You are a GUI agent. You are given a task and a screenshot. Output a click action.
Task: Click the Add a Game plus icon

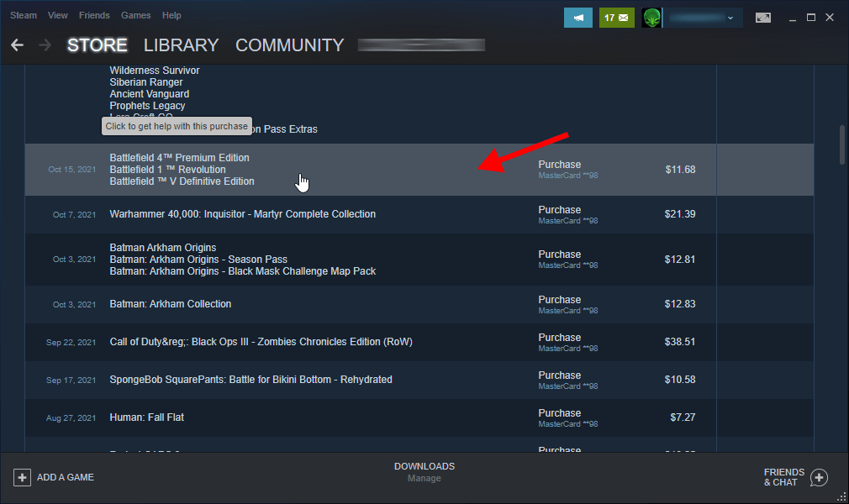tap(22, 477)
